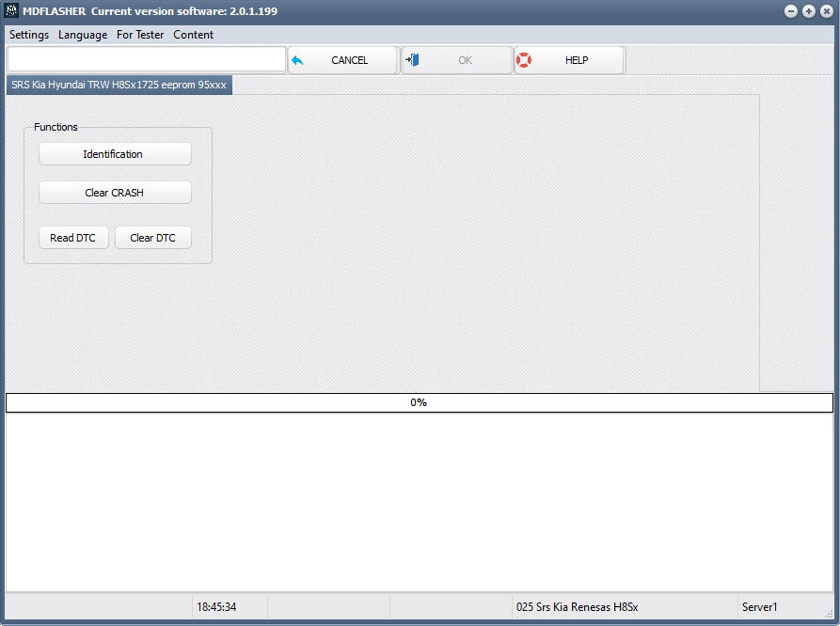Minimize the MDFLASHER window
This screenshot has height=626, width=840.
(791, 11)
